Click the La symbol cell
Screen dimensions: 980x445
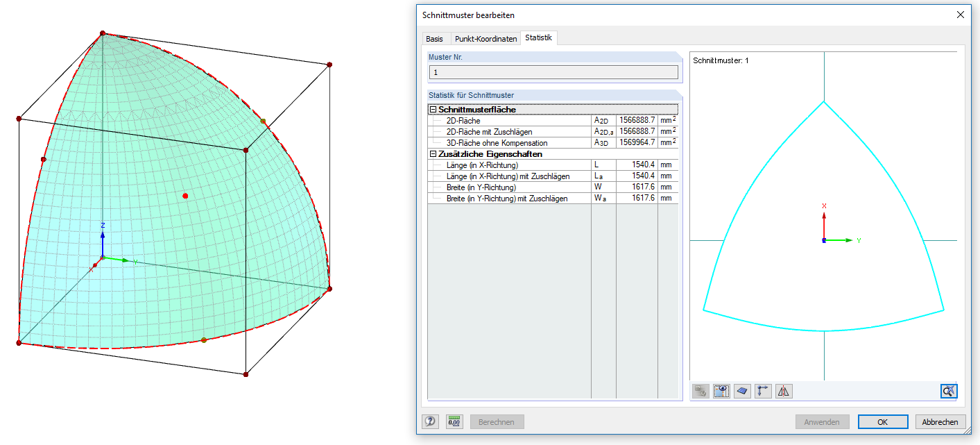[x=603, y=176]
